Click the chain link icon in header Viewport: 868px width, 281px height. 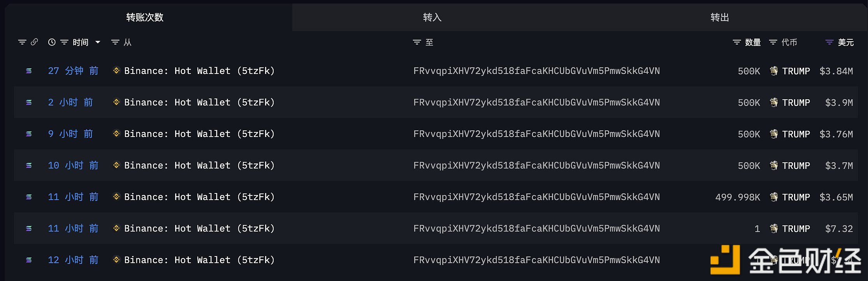pos(34,42)
